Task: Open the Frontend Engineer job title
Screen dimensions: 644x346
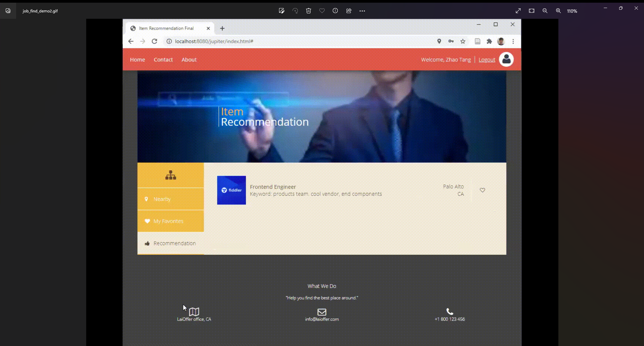Action: click(273, 187)
